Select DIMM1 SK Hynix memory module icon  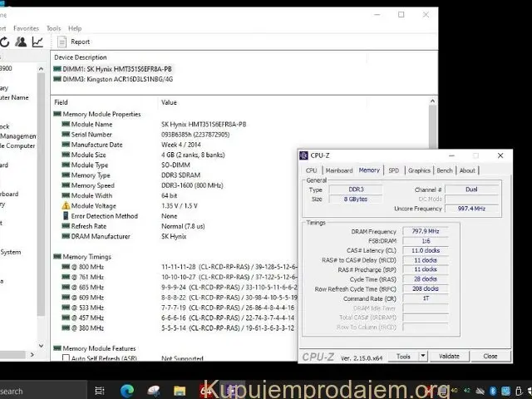(57, 68)
